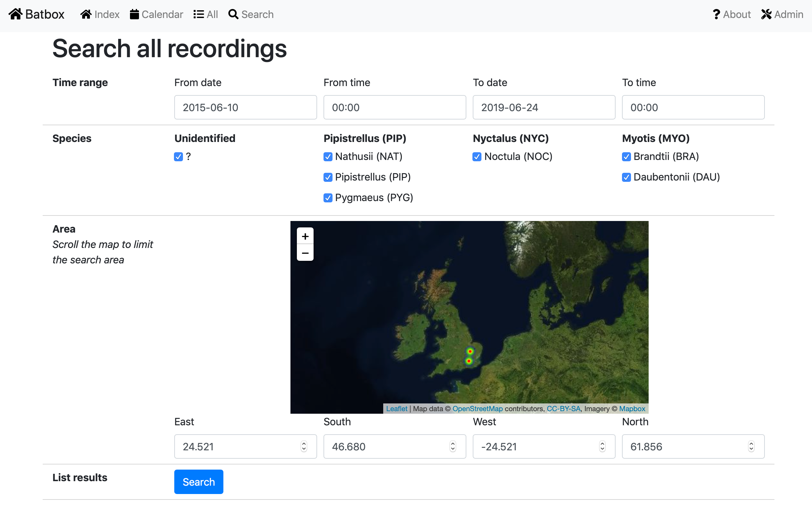
Task: Open the Index page via house icon
Action: tap(86, 14)
